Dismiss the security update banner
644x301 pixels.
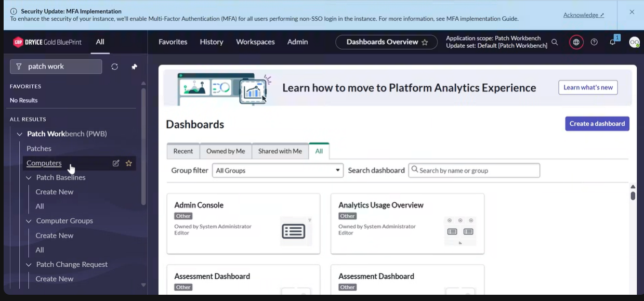coord(632,12)
